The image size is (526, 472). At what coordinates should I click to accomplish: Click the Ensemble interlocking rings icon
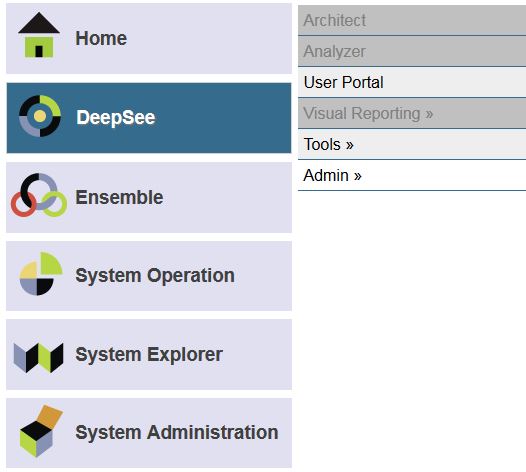(39, 195)
